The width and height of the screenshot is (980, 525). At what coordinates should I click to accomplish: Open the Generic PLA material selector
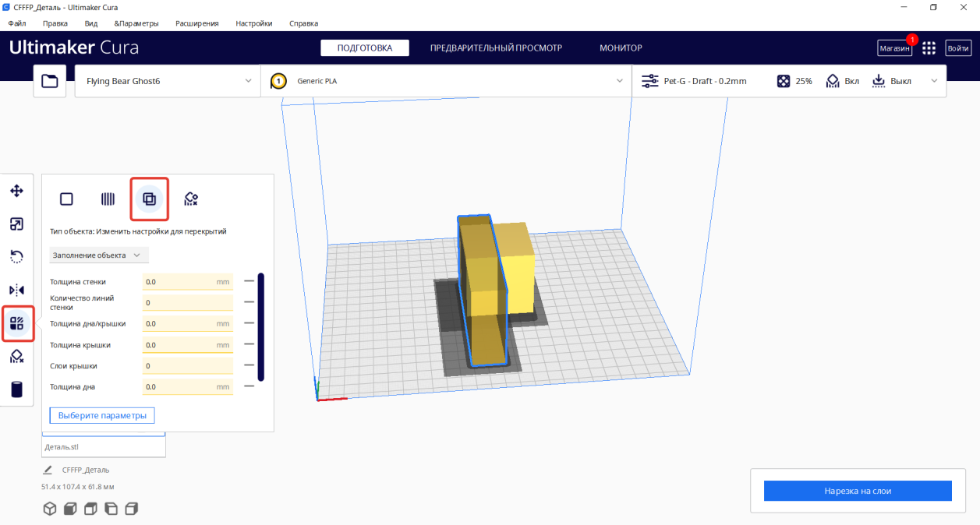pos(446,81)
